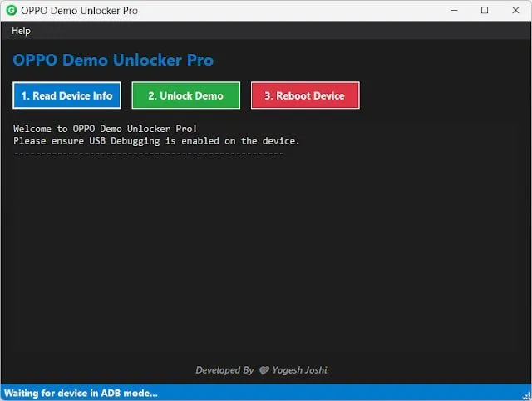This screenshot has height=401, width=532.
Task: Click the blue OPPO Demo Unlocker Pro heading
Action: click(113, 61)
